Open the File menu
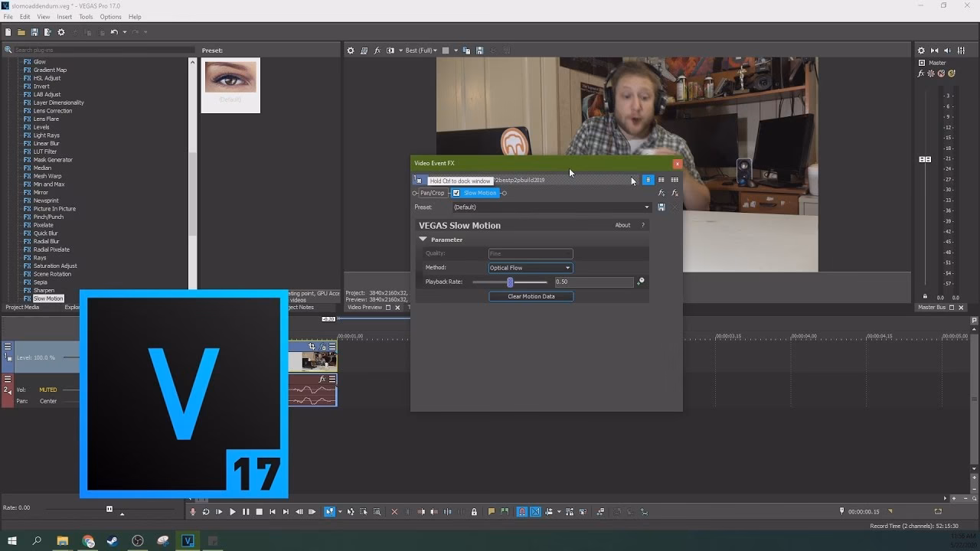The image size is (980, 551). [x=8, y=17]
